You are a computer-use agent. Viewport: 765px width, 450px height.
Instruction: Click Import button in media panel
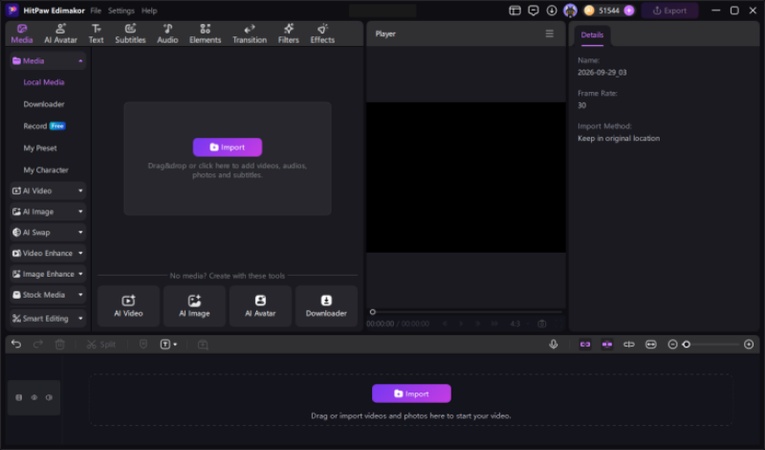(x=227, y=147)
